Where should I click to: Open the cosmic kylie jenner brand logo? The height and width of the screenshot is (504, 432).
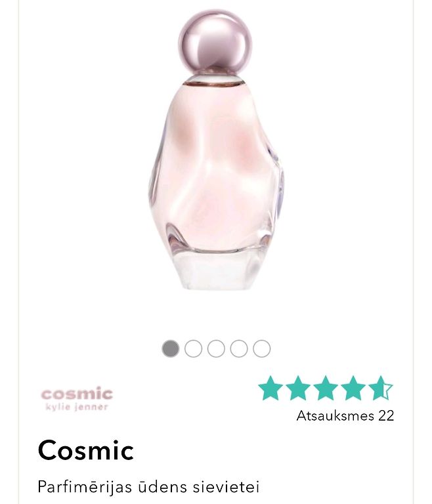(77, 400)
